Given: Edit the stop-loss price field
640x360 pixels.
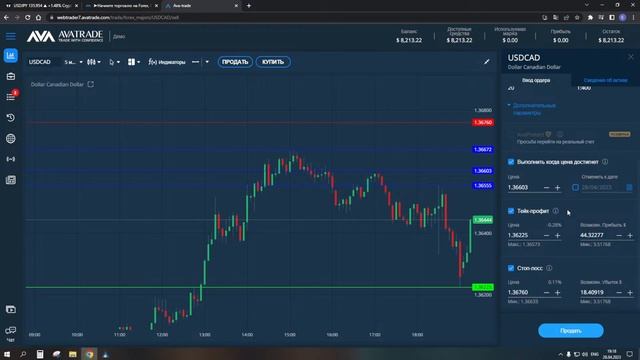Looking at the screenshot, I should tap(524, 292).
